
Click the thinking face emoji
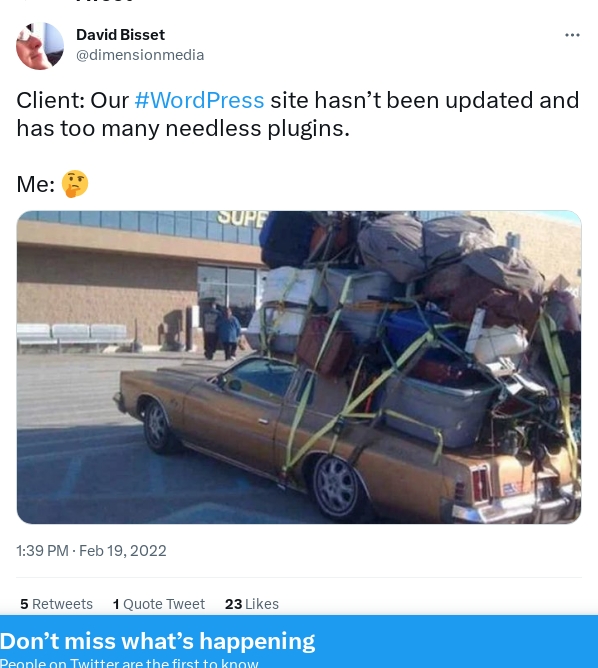tap(75, 184)
